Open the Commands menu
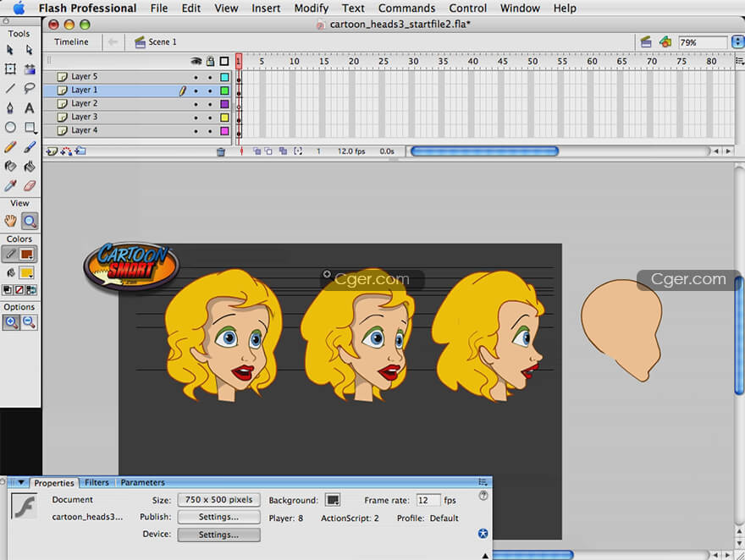This screenshot has width=745, height=560. click(x=406, y=8)
